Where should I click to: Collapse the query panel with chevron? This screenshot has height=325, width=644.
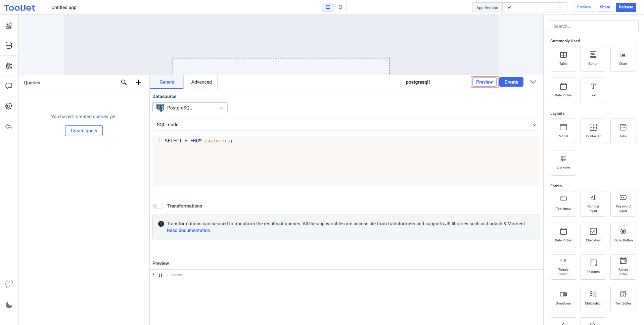(533, 82)
